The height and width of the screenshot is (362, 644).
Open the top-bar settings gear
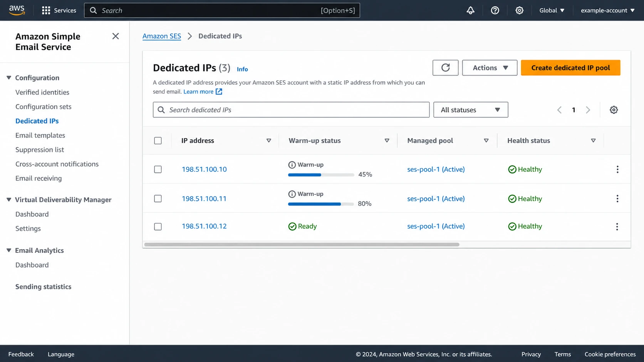click(x=519, y=10)
